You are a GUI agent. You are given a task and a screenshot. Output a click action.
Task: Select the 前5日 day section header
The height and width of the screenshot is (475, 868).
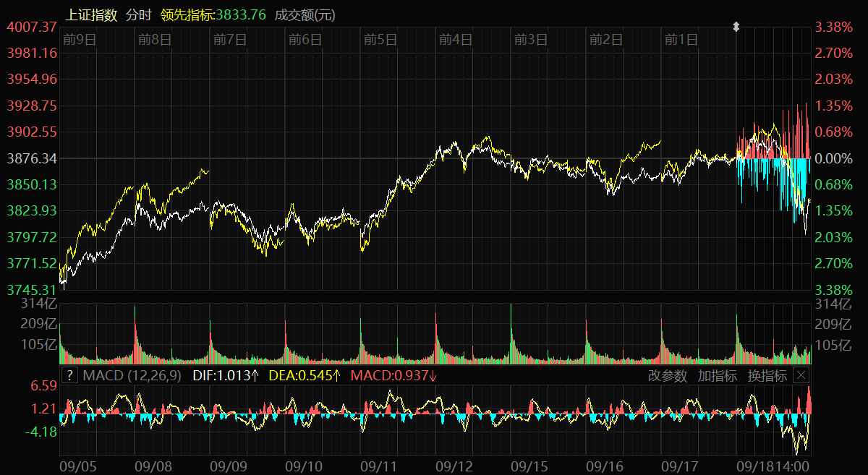pos(380,40)
